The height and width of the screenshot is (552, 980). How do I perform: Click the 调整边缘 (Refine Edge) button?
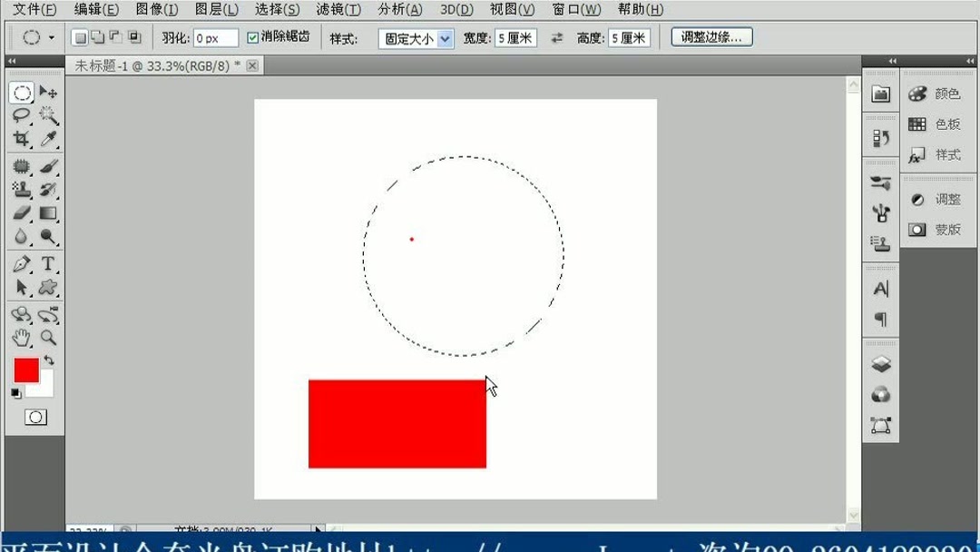pyautogui.click(x=712, y=36)
